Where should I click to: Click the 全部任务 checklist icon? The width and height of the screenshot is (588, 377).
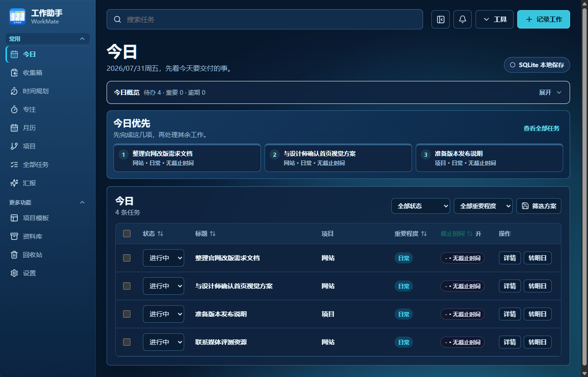click(x=14, y=165)
